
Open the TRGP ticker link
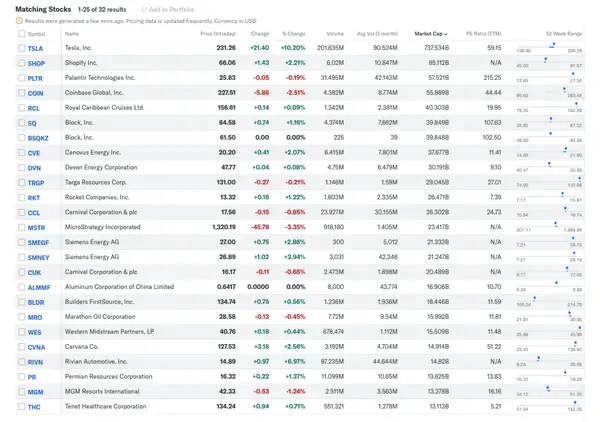tap(36, 183)
